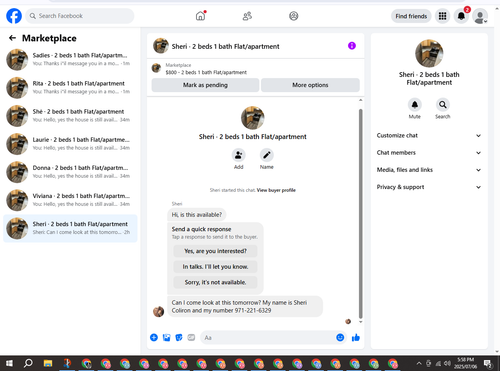Choose a GIF icon in the composer
The height and width of the screenshot is (371, 500).
[x=191, y=338]
